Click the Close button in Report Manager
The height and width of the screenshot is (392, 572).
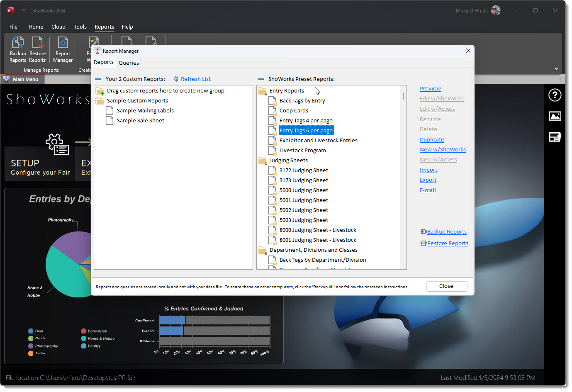tap(447, 286)
